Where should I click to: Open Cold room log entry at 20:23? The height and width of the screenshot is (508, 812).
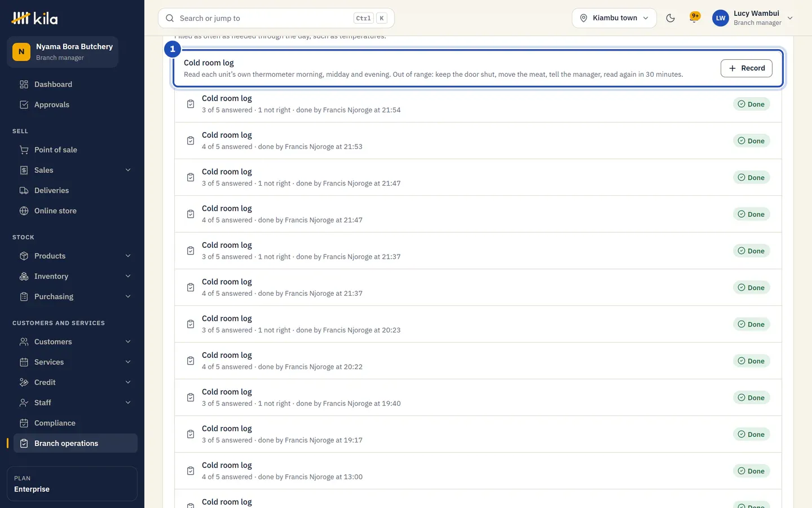[478, 324]
